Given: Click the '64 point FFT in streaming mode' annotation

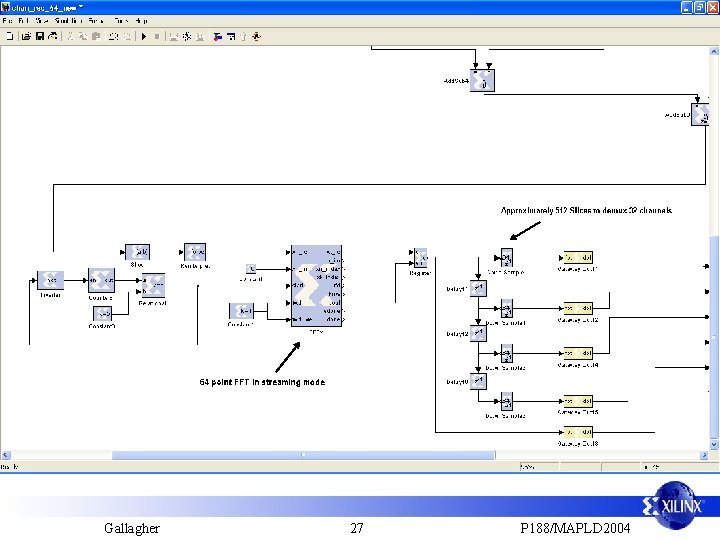Looking at the screenshot, I should 262,382.
